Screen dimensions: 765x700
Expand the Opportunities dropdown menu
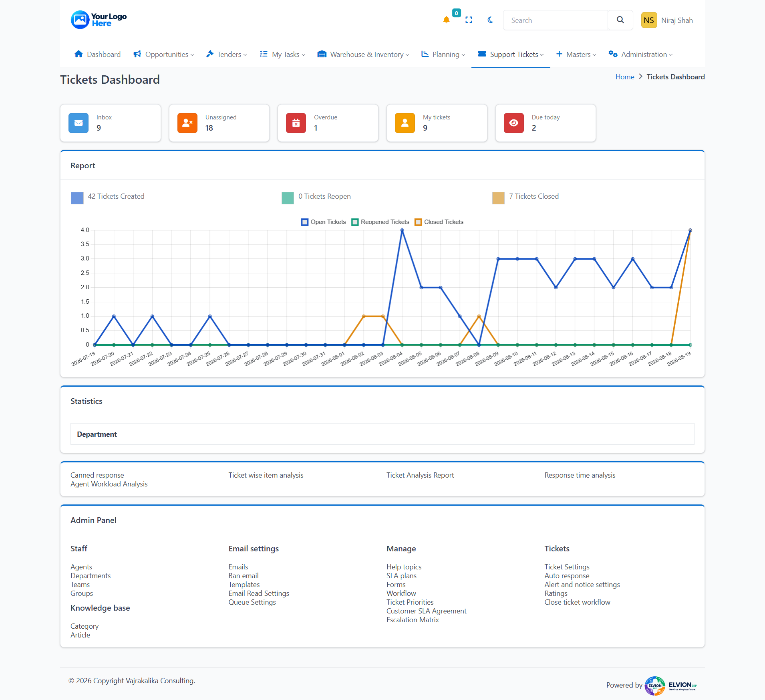pos(163,54)
